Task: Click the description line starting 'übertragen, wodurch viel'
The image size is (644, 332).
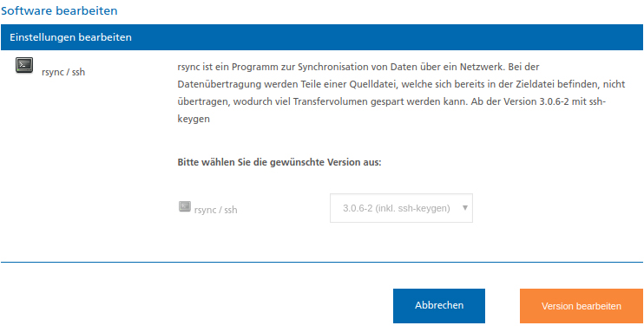Action: [x=391, y=102]
